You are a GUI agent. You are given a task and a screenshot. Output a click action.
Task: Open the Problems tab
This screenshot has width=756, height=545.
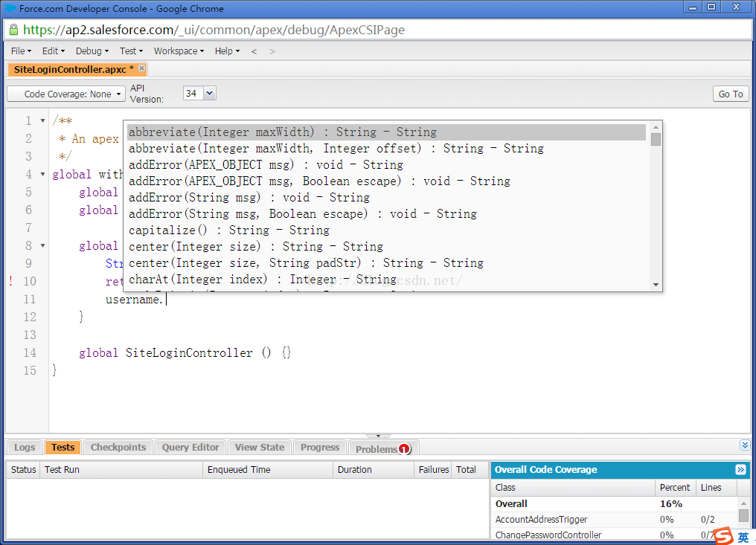point(383,448)
